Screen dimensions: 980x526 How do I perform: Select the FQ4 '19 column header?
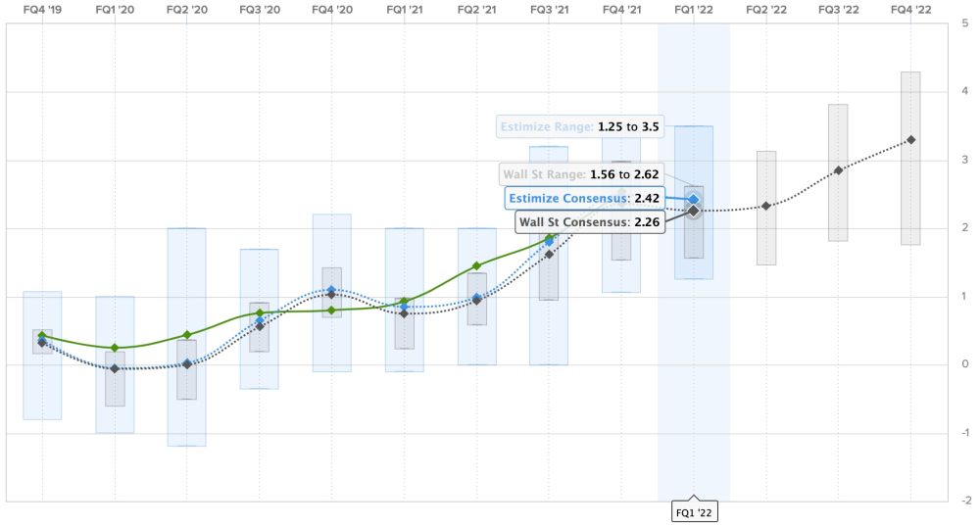pyautogui.click(x=42, y=9)
